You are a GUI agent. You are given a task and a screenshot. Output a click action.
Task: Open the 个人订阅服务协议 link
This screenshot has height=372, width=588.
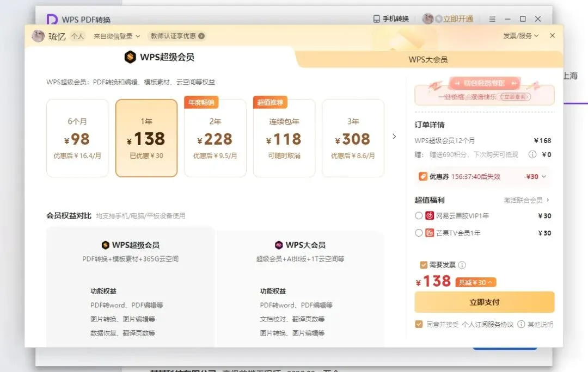pos(487,324)
